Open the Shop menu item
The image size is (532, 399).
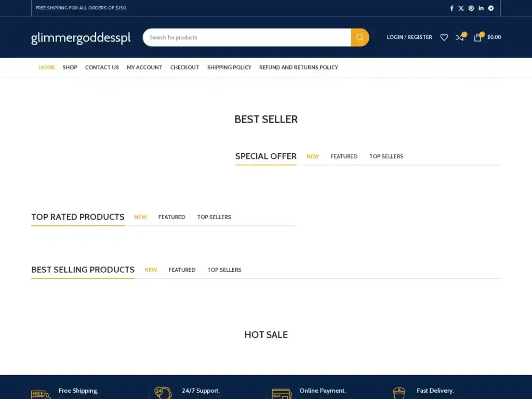click(70, 68)
